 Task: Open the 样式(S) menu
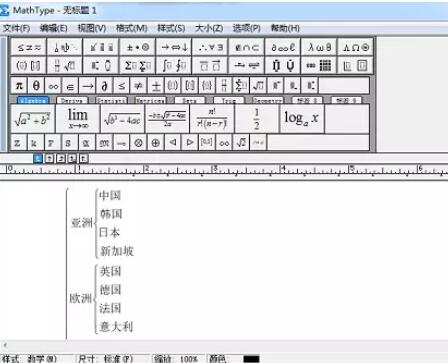[171, 28]
